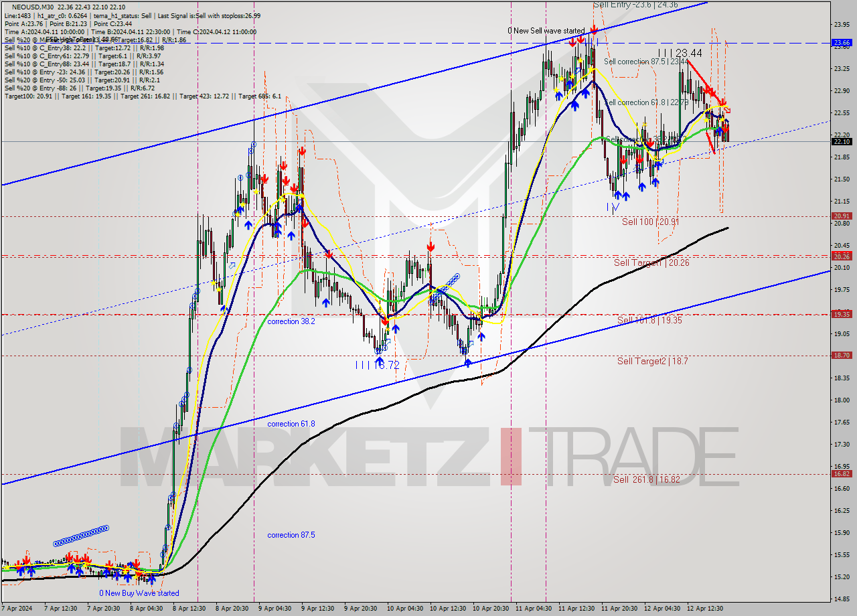Viewport: 857px width, 616px height.
Task: Select the 'I I I 23.44' wave label
Action: 680,53
